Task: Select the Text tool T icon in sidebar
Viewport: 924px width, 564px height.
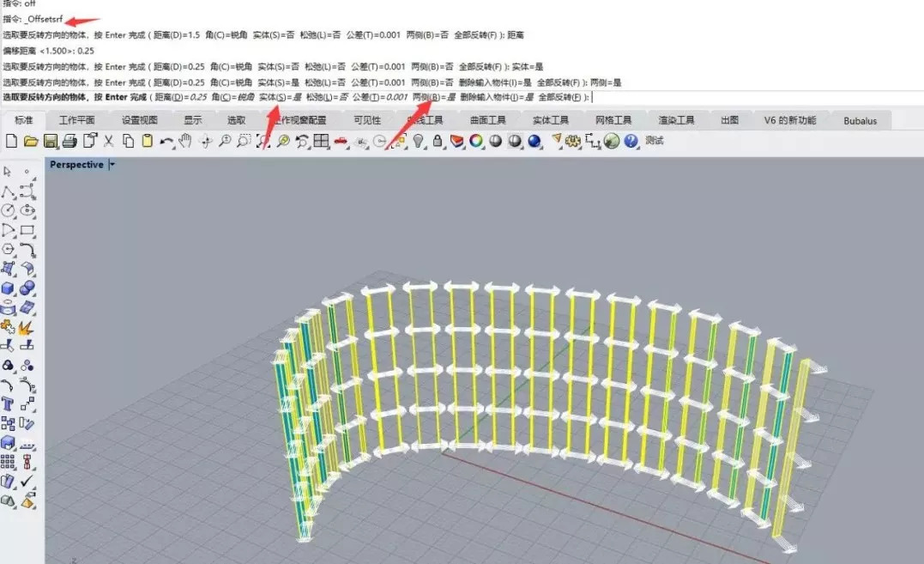Action: 9,403
